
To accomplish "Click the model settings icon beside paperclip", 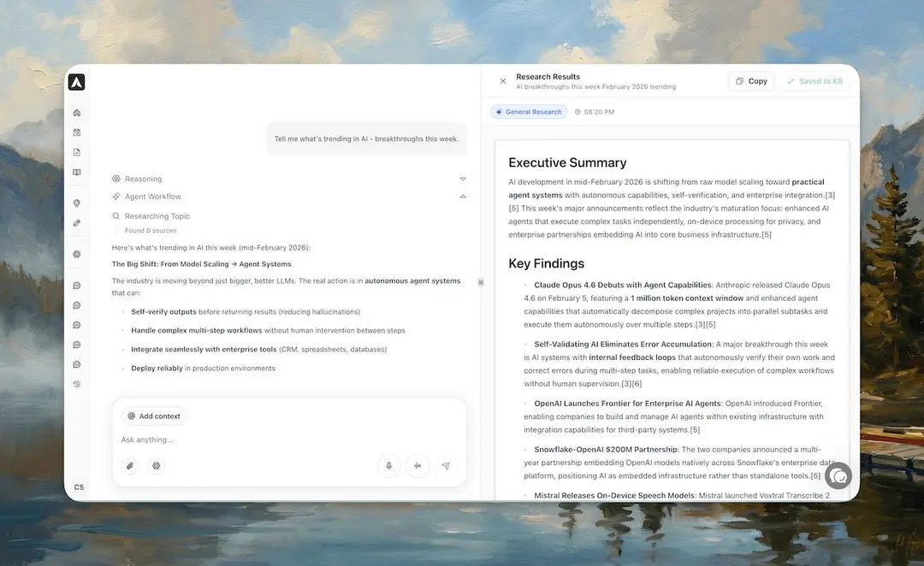I will coord(157,466).
